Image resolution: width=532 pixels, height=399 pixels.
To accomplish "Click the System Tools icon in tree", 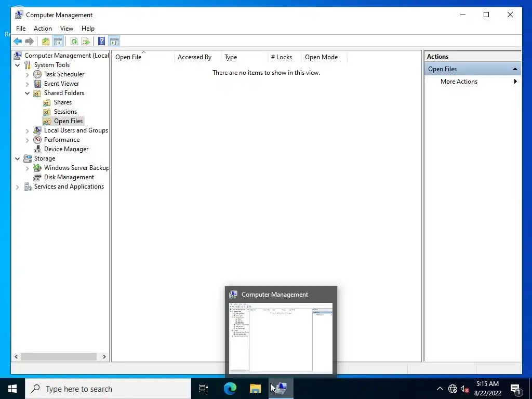I will coord(28,65).
